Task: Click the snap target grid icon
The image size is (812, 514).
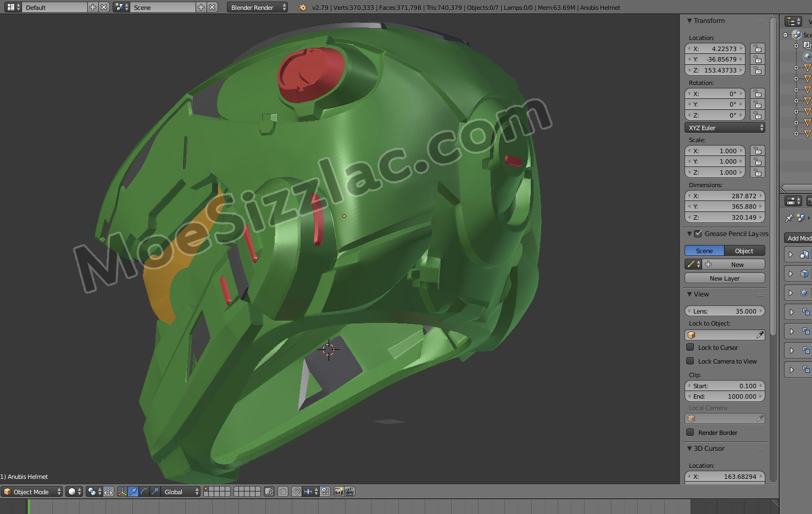Action: pyautogui.click(x=325, y=491)
